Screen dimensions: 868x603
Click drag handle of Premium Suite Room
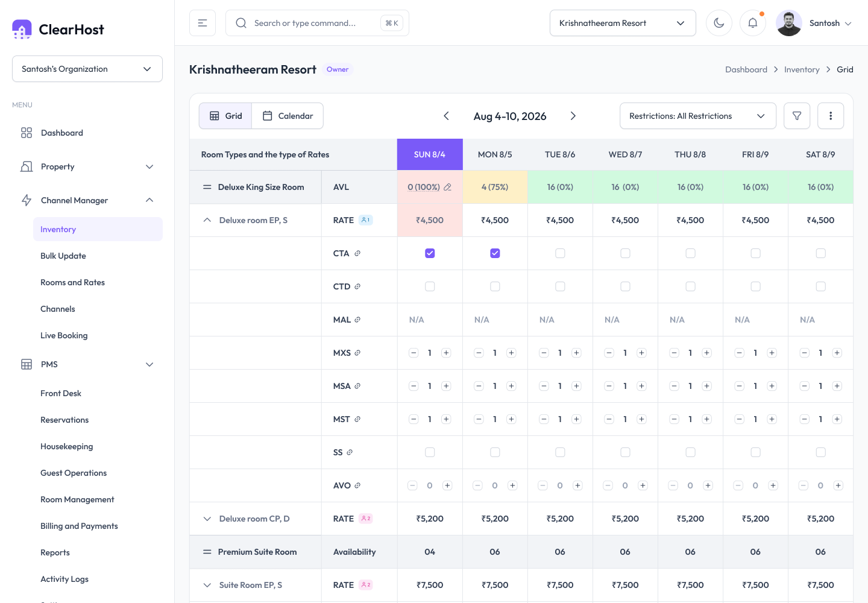click(x=207, y=552)
